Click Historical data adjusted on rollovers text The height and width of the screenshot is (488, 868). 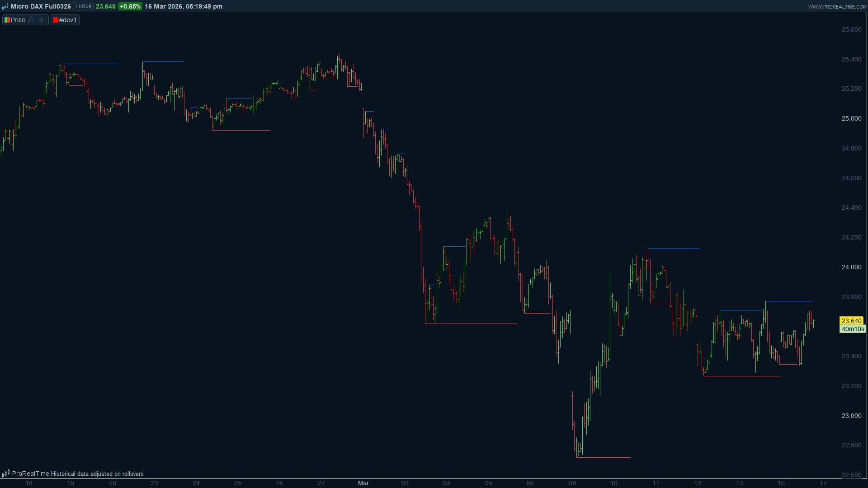(97, 474)
